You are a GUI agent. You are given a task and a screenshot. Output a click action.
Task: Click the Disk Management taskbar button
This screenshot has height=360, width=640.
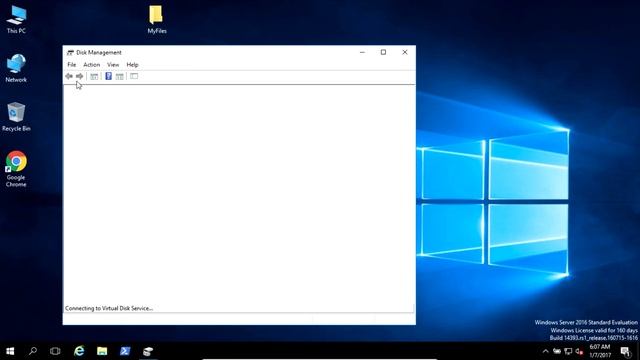click(x=148, y=351)
